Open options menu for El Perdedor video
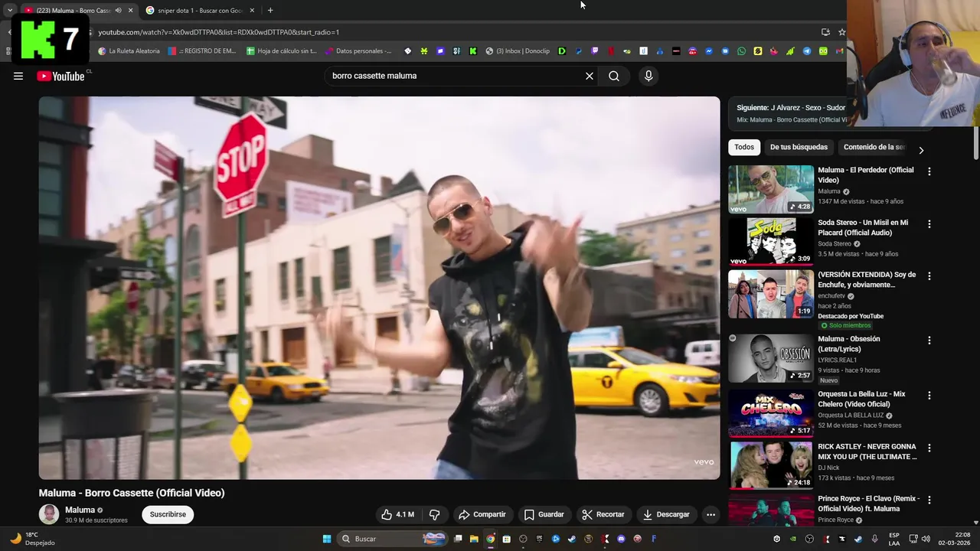 click(x=929, y=172)
